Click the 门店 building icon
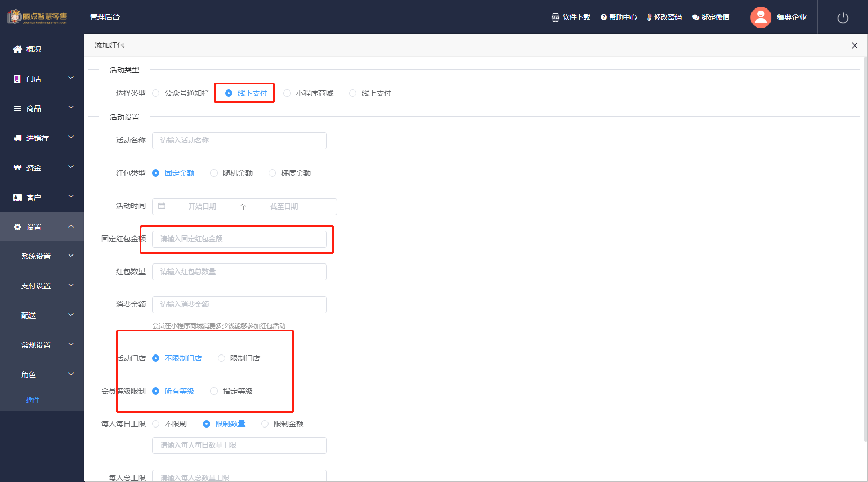The height and width of the screenshot is (482, 868). pos(17,79)
